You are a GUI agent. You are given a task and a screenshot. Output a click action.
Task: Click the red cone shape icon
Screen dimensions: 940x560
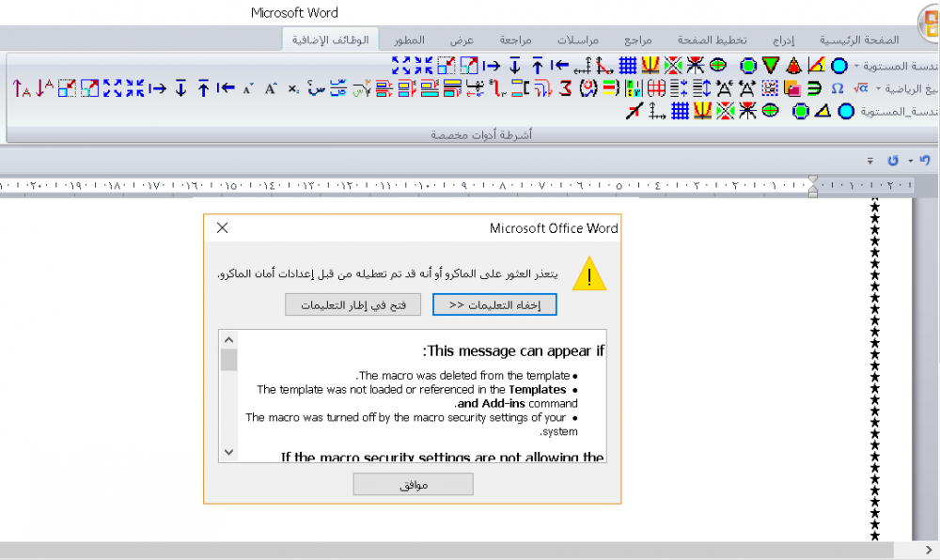pos(793,65)
